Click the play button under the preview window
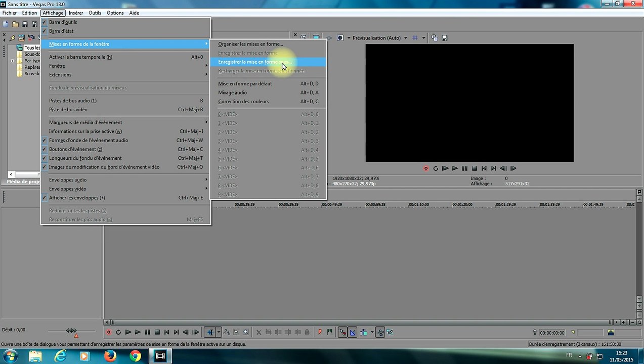 (x=455, y=168)
